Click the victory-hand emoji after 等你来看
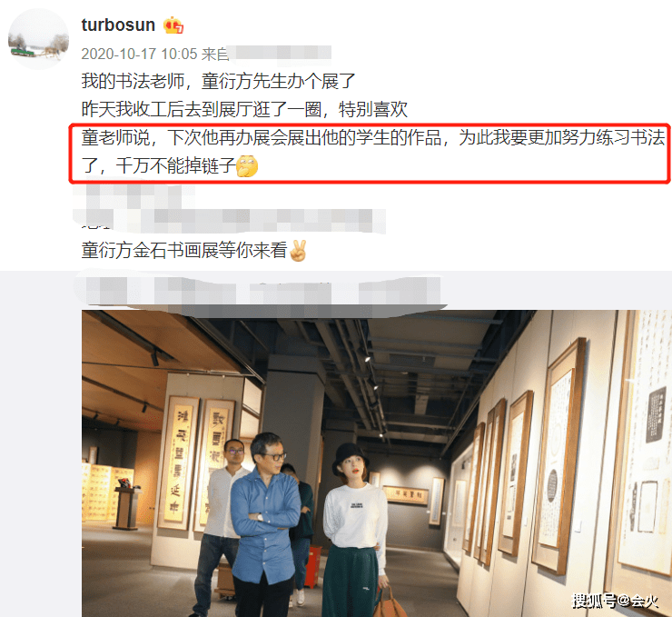This screenshot has width=672, height=617. point(298,251)
